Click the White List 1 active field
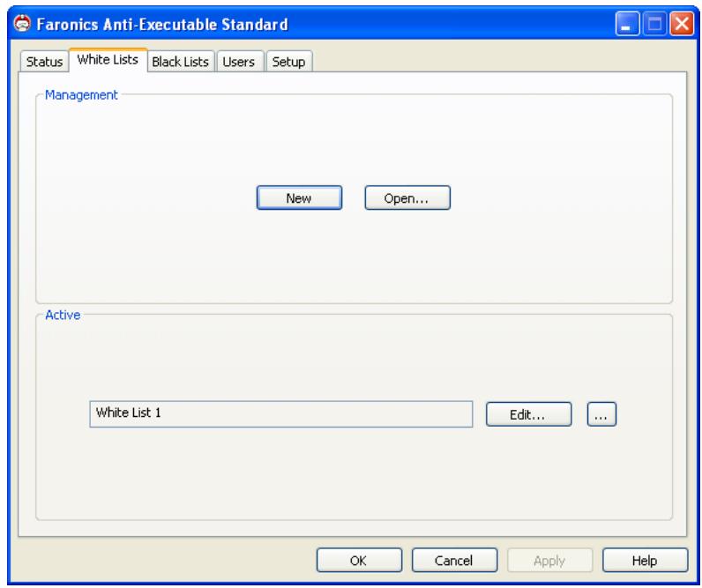 (x=281, y=414)
